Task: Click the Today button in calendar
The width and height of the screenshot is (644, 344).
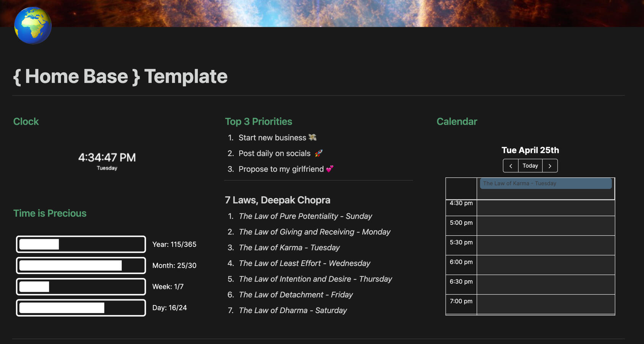Action: point(530,166)
